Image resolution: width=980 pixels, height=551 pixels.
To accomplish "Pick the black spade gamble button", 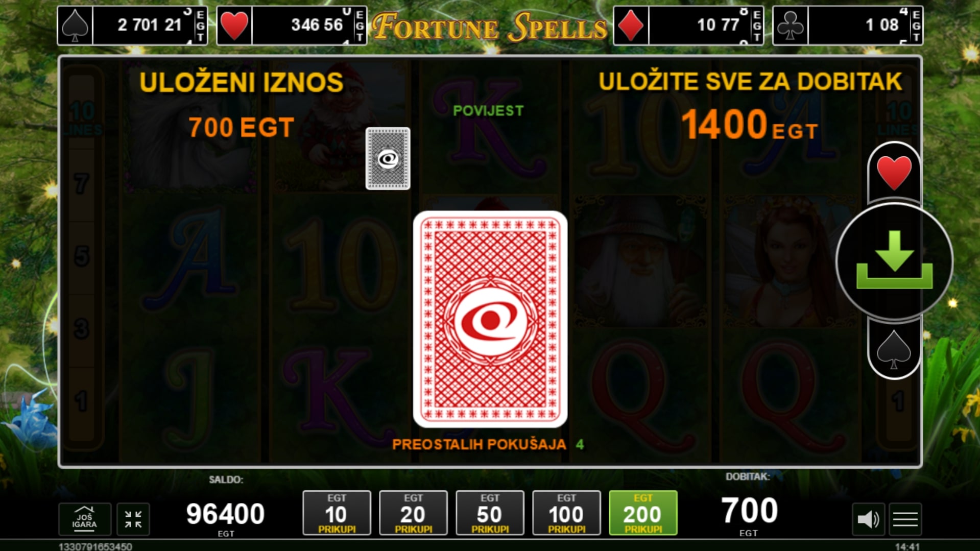I will 894,349.
